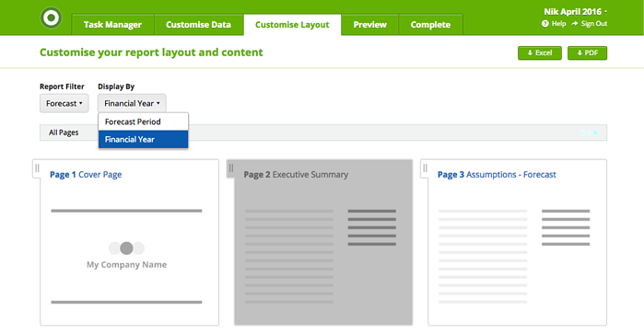This screenshot has height=334, width=644.
Task: Grab the Page 1 Cover Page drag handle
Action: [37, 167]
